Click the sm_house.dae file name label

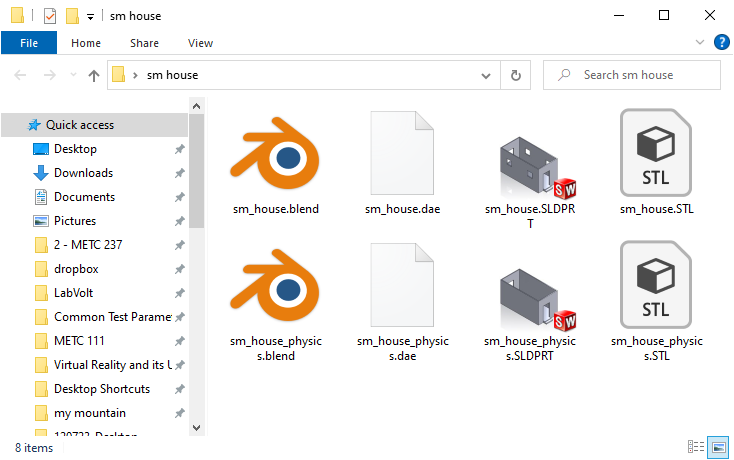[x=403, y=209]
